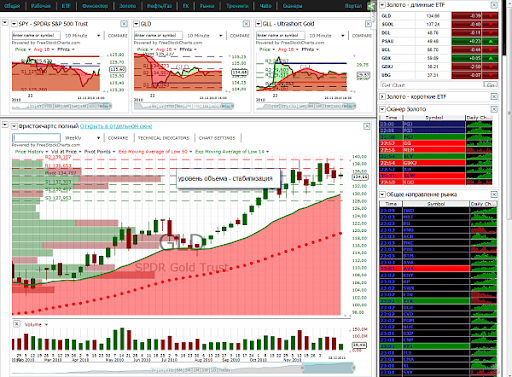The height and width of the screenshot is (377, 512).
Task: Focus the symbol input in main chart
Action: point(36,138)
